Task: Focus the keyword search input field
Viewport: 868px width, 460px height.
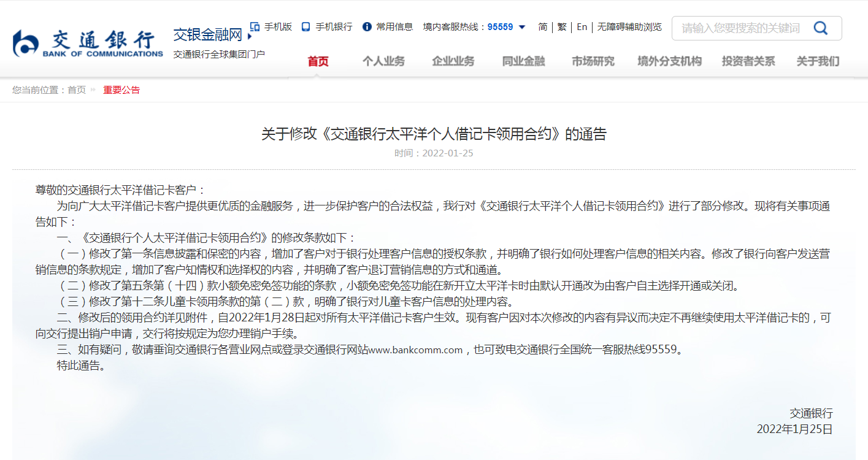Action: click(x=742, y=28)
